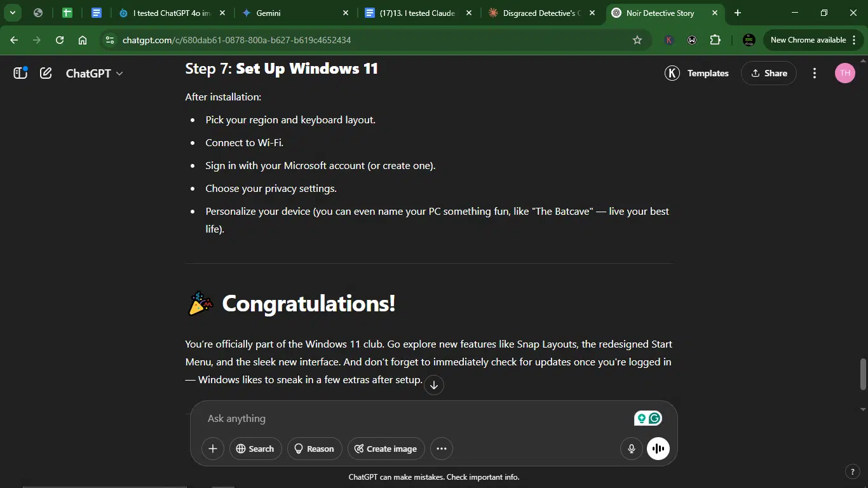Open the help question mark button
The width and height of the screenshot is (868, 488).
pyautogui.click(x=853, y=471)
